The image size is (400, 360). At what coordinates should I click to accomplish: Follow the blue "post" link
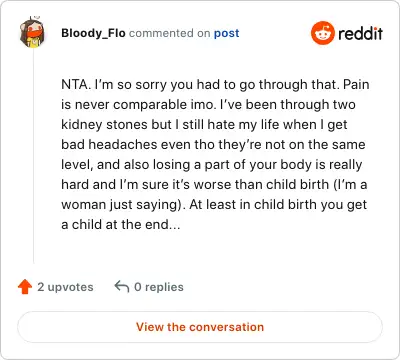coord(227,34)
